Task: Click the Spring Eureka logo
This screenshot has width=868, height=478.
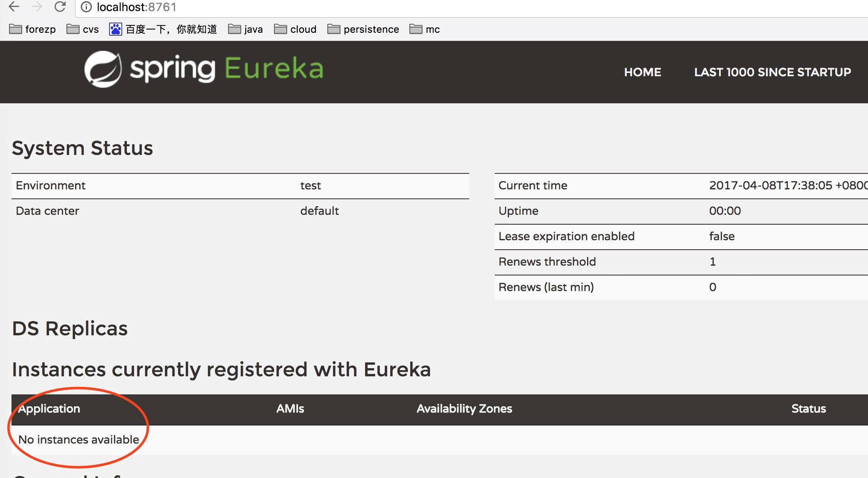Action: point(204,69)
